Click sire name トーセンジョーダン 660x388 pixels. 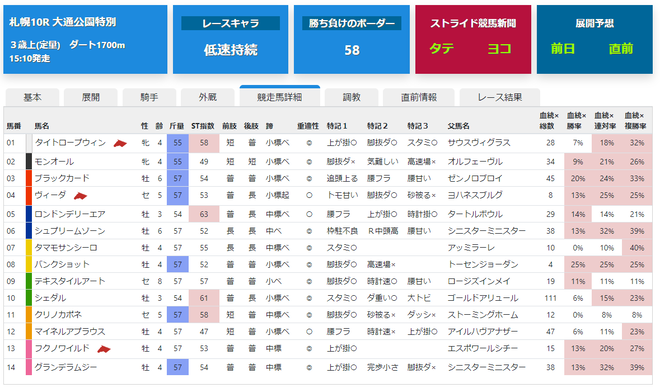pyautogui.click(x=483, y=265)
